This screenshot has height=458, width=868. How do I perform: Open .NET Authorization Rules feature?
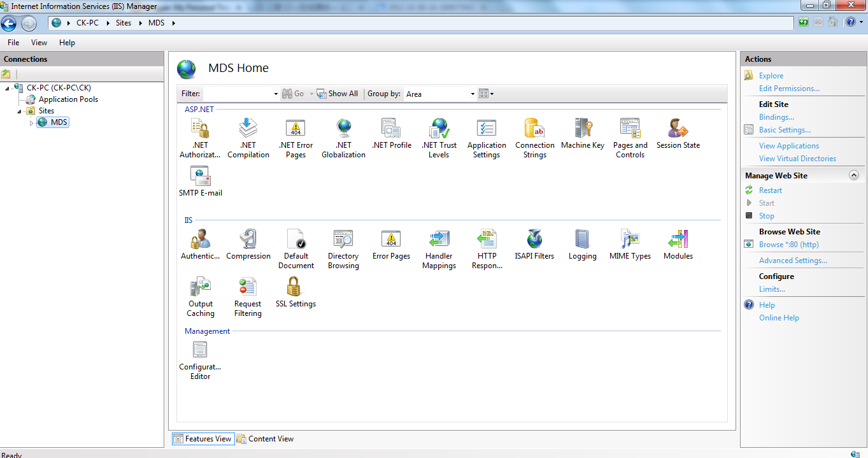tap(201, 138)
